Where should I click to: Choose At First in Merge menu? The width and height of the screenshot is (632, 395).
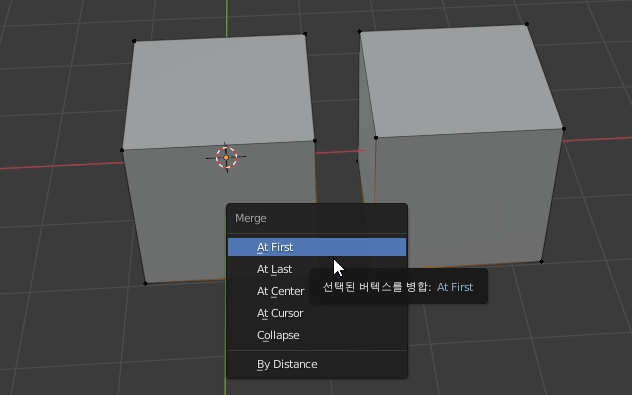(317, 247)
